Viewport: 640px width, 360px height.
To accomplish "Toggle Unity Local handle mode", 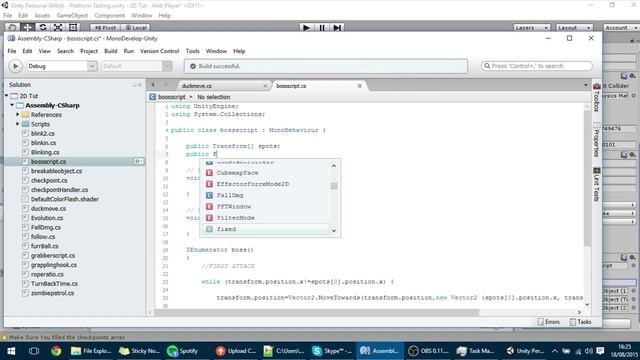I will pos(136,28).
